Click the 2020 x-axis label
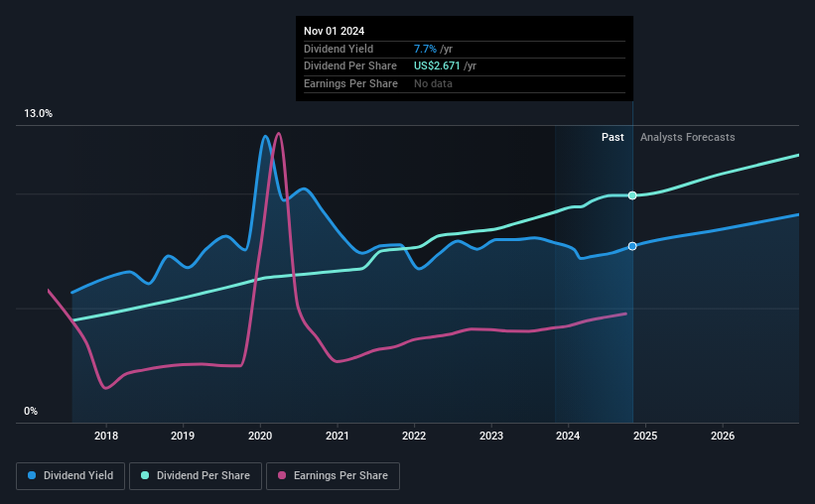This screenshot has width=815, height=504. [260, 436]
